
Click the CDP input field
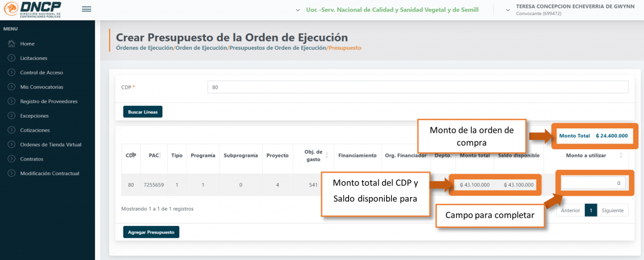pos(417,88)
